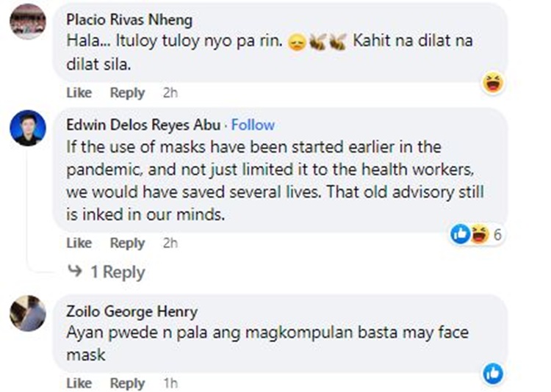This screenshot has width=551, height=392.
Task: Open Edwin Delos Reyes Abu's profile picture
Action: coord(28,128)
